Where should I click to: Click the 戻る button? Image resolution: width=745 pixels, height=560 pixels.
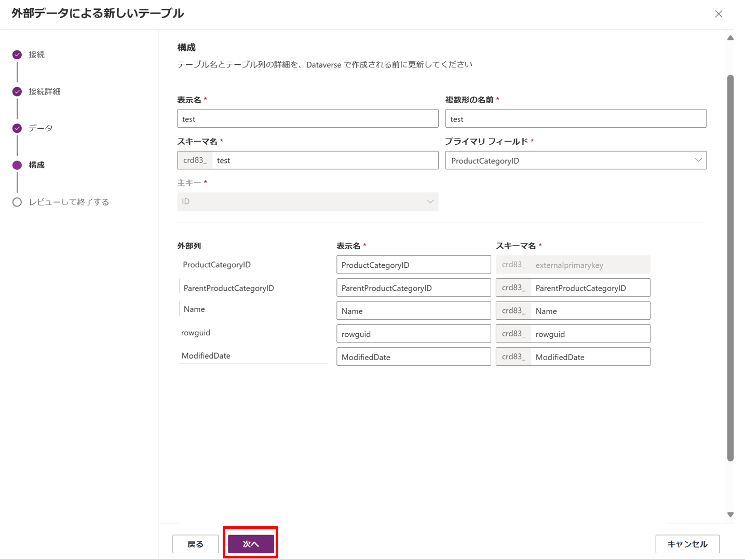tap(195, 543)
